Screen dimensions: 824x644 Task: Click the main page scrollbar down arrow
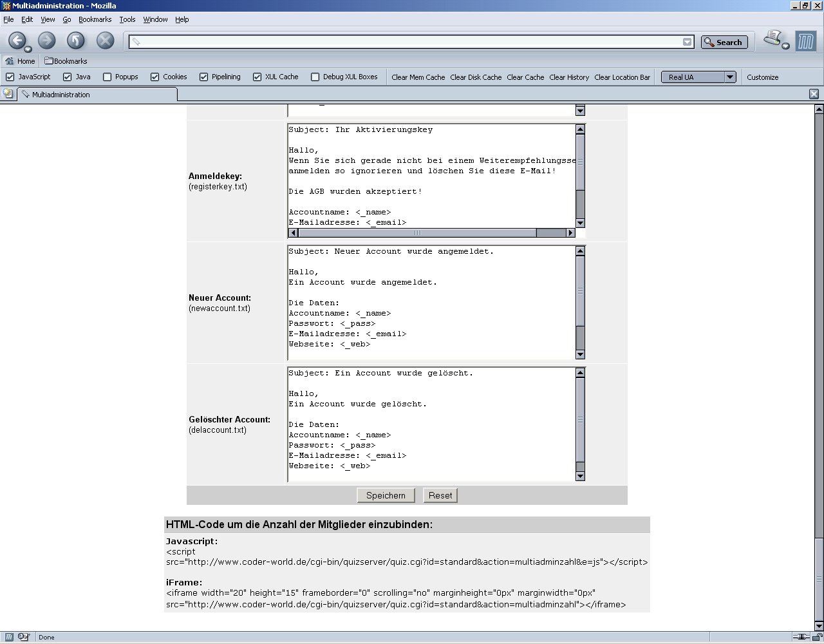819,626
